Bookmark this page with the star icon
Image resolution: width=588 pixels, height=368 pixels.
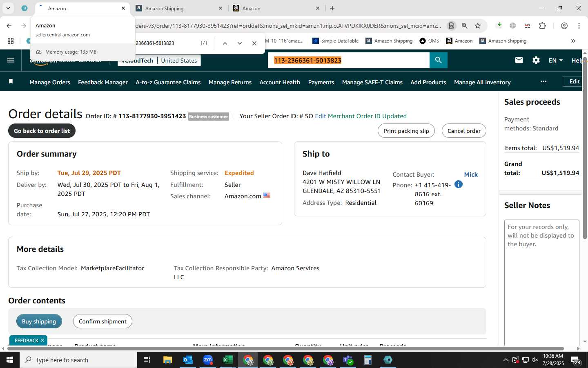pyautogui.click(x=478, y=26)
